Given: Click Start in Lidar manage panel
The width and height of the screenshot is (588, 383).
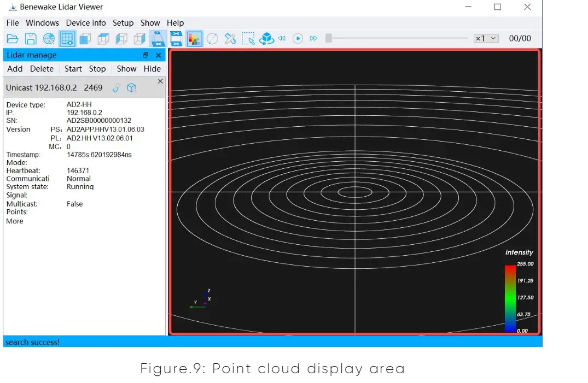Looking at the screenshot, I should (x=73, y=69).
